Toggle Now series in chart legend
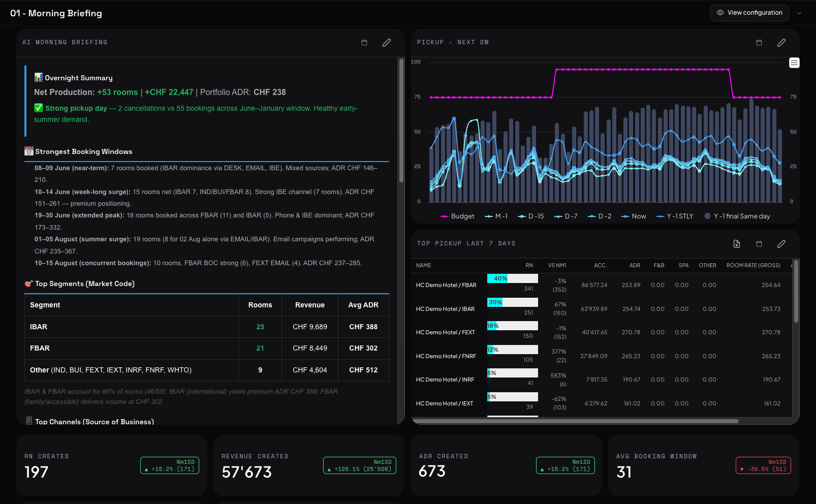This screenshot has height=504, width=816. (x=634, y=216)
